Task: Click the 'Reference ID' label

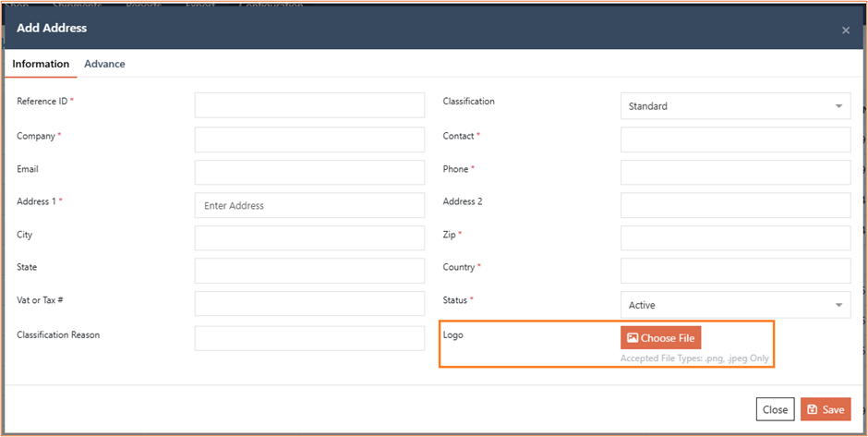Action: (42, 101)
